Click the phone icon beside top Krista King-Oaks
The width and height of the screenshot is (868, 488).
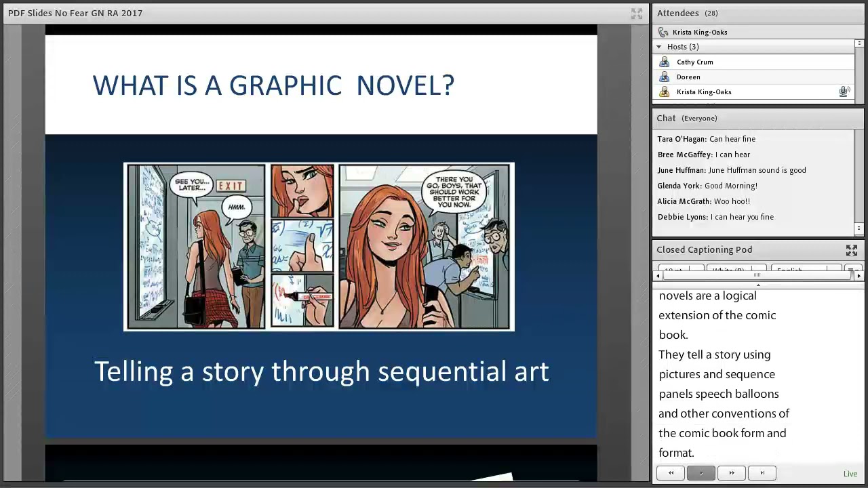click(663, 32)
